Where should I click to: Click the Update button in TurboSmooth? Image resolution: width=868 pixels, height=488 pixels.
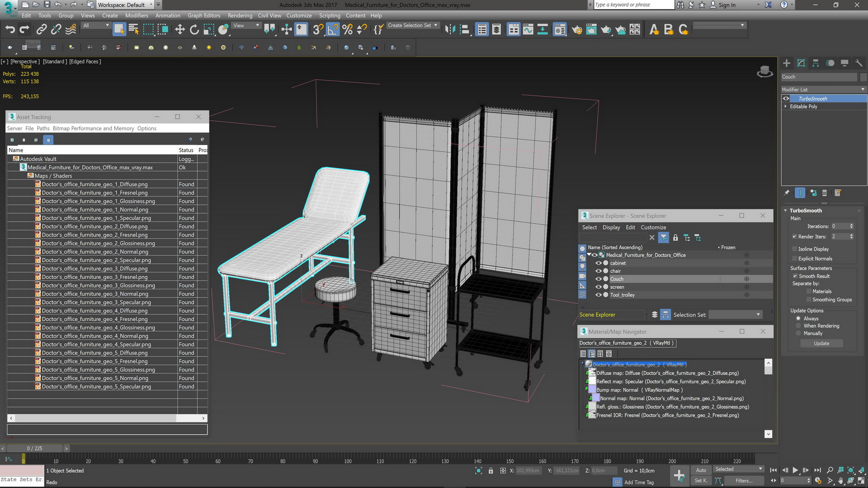click(x=821, y=343)
